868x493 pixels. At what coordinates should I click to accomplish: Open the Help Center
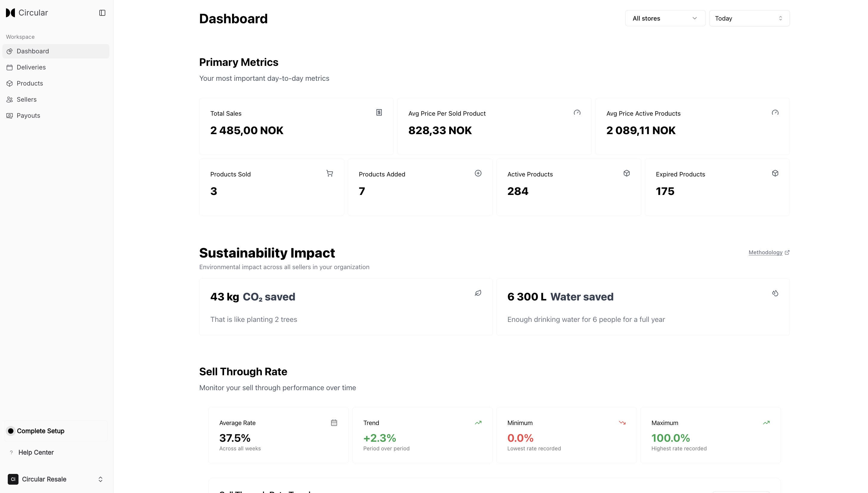[x=36, y=452]
